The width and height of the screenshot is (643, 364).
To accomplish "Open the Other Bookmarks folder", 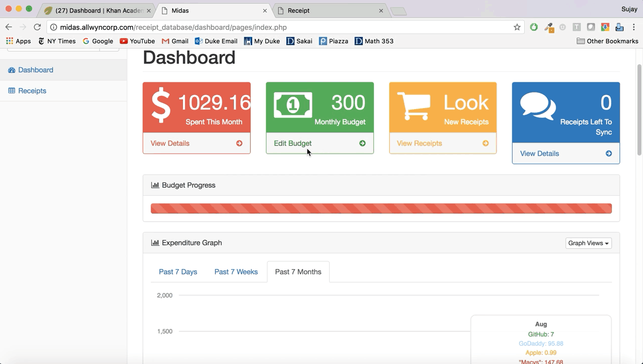I will pyautogui.click(x=608, y=41).
